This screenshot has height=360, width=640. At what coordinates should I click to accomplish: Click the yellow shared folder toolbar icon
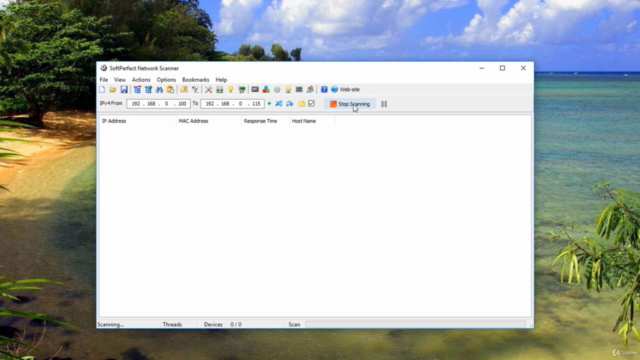coord(184,89)
